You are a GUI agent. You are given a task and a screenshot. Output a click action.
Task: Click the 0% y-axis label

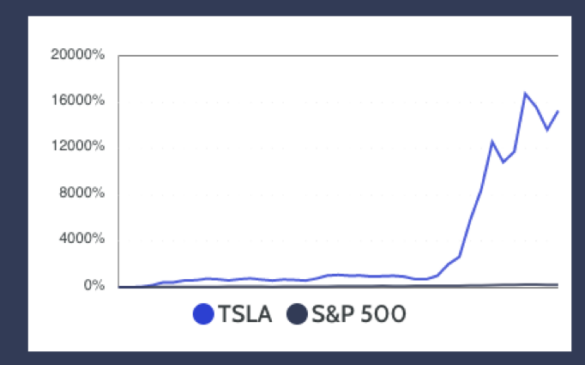click(x=94, y=285)
